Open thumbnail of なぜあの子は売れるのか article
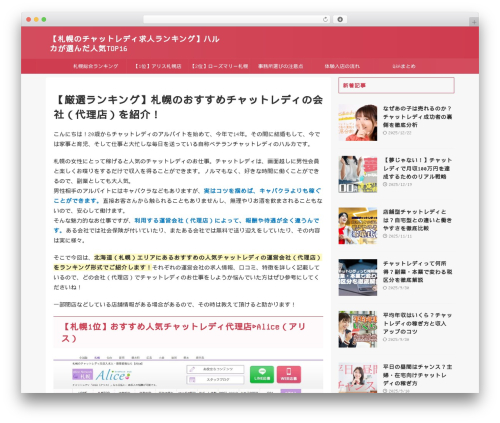Screen dimensions: 500x423 coord(358,122)
